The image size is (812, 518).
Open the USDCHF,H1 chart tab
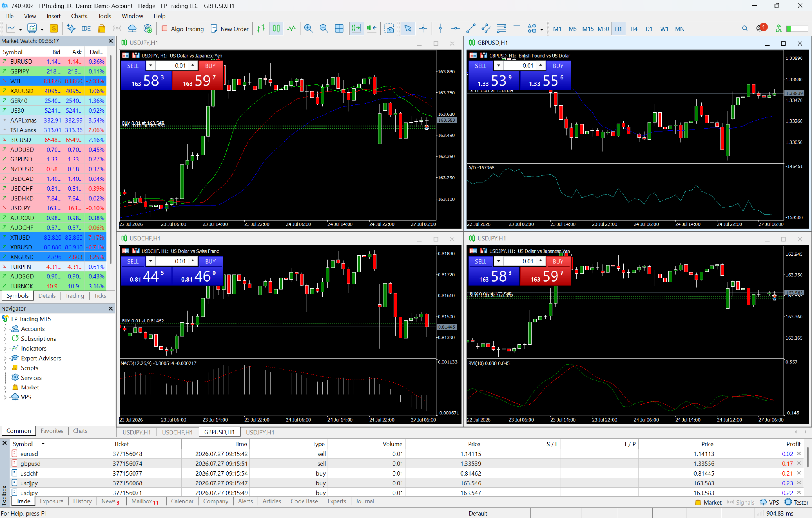click(x=177, y=432)
